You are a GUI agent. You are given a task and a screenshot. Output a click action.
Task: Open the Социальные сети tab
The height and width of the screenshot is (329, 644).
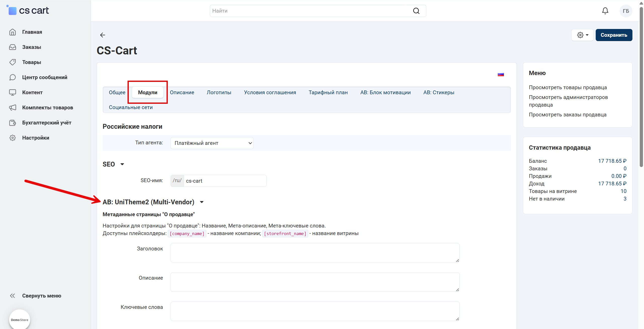coord(131,107)
